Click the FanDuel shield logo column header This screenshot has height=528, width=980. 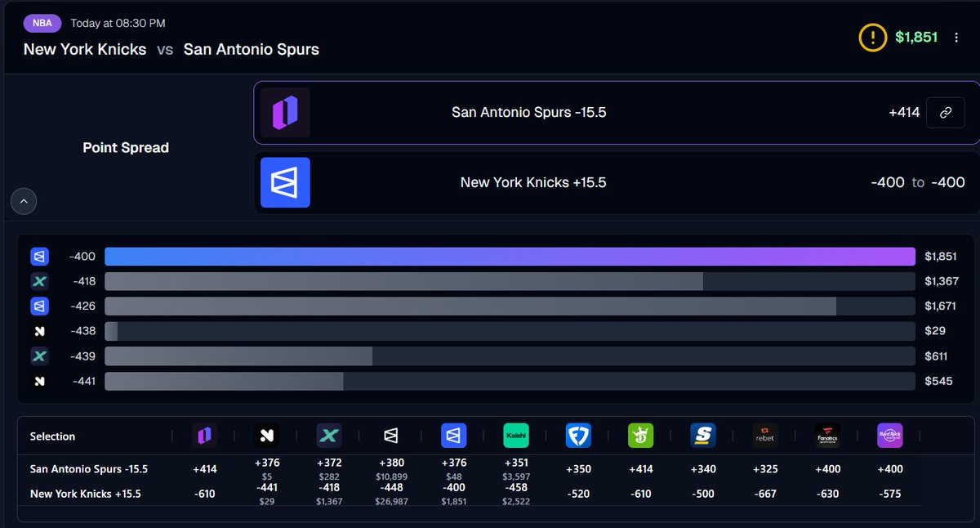(578, 436)
